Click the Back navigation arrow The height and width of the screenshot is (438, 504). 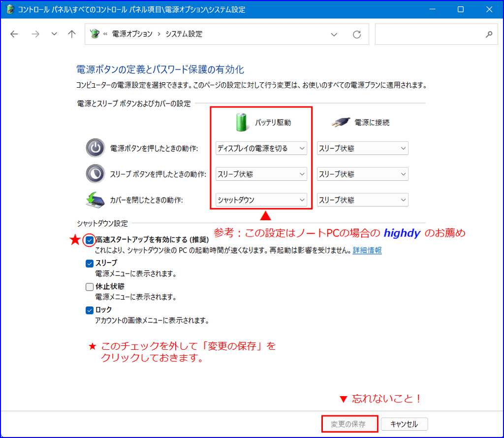click(14, 34)
